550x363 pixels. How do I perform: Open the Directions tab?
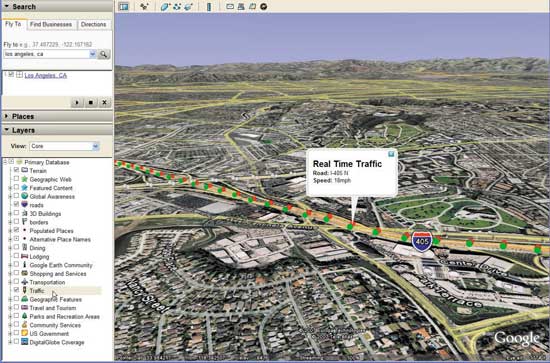pyautogui.click(x=93, y=25)
